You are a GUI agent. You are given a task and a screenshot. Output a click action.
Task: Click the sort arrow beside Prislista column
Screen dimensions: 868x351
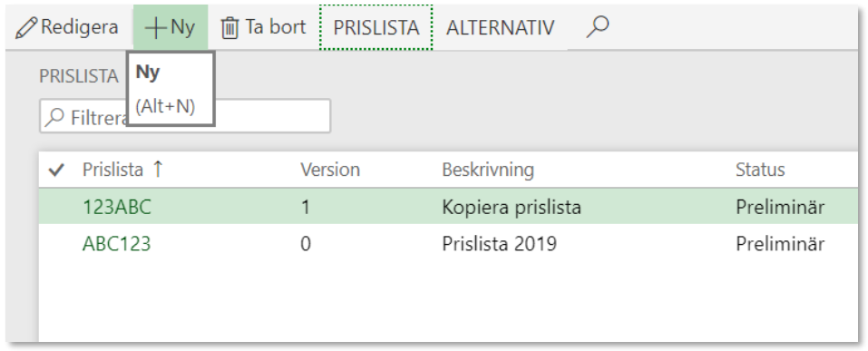pos(158,170)
